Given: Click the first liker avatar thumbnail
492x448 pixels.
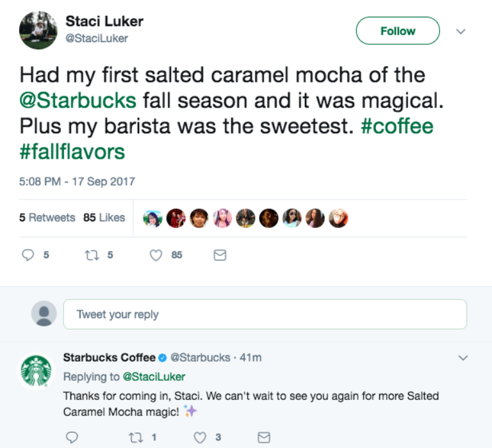Looking at the screenshot, I should 152,218.
